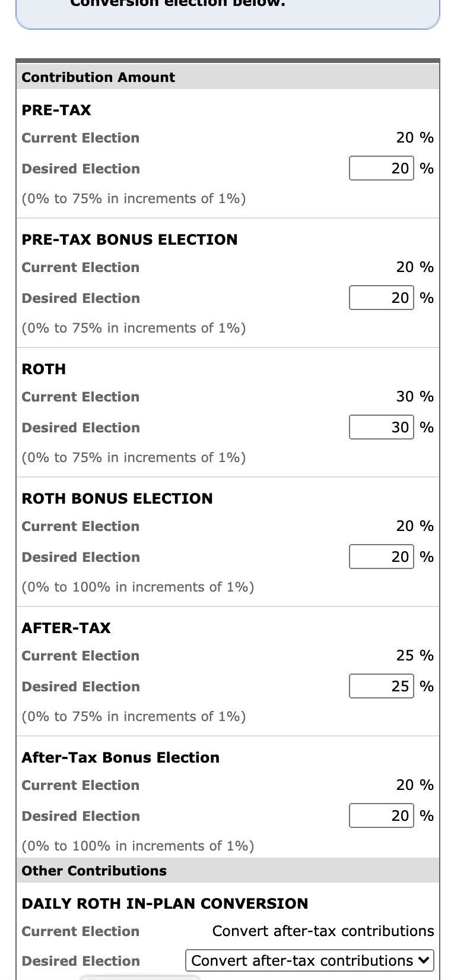451x980 pixels.
Task: Click the PRE-TAX BONUS ELECTION heading
Action: (x=129, y=239)
